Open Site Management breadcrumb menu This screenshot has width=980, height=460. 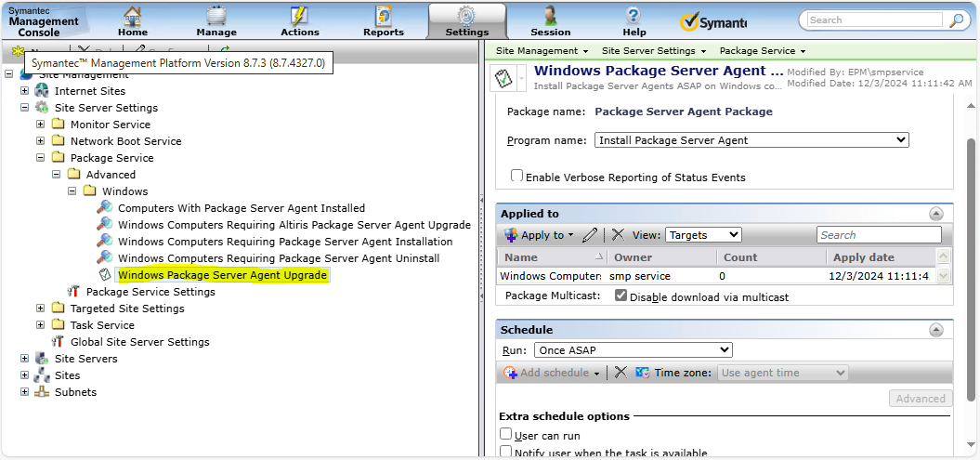[x=542, y=50]
